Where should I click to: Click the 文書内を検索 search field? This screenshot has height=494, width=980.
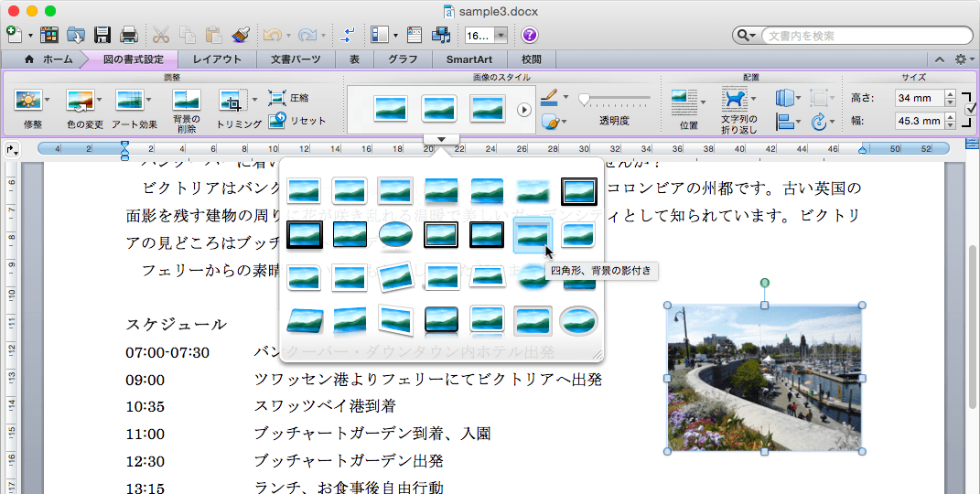point(865,36)
